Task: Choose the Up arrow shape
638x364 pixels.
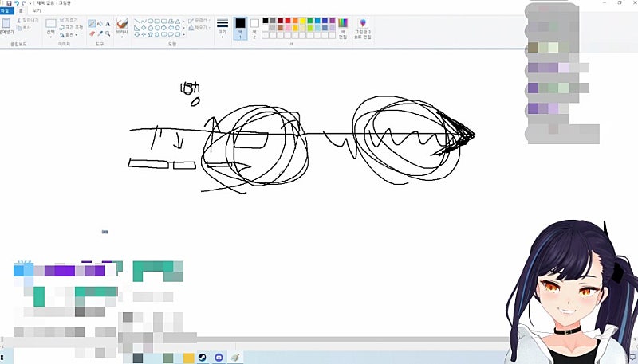Action: pyautogui.click(x=178, y=28)
